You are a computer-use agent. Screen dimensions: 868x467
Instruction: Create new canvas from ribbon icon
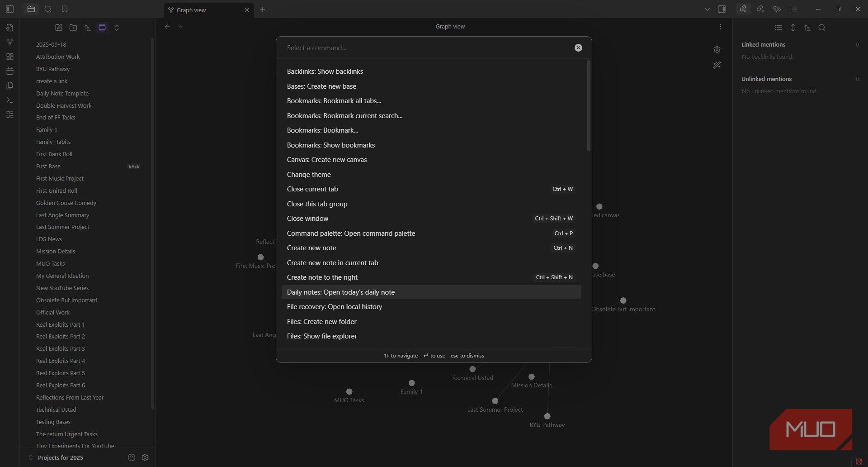point(10,57)
